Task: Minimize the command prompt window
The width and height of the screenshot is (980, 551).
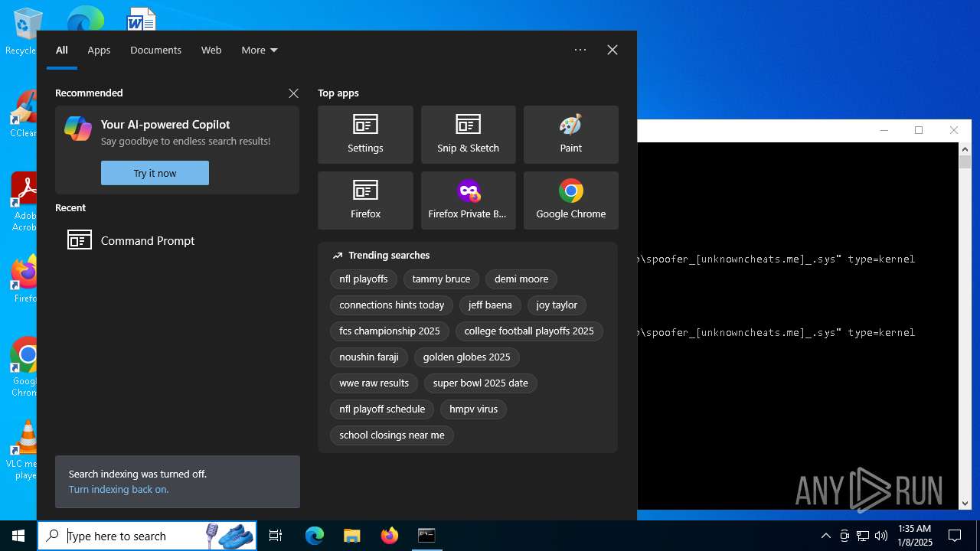Action: (884, 130)
